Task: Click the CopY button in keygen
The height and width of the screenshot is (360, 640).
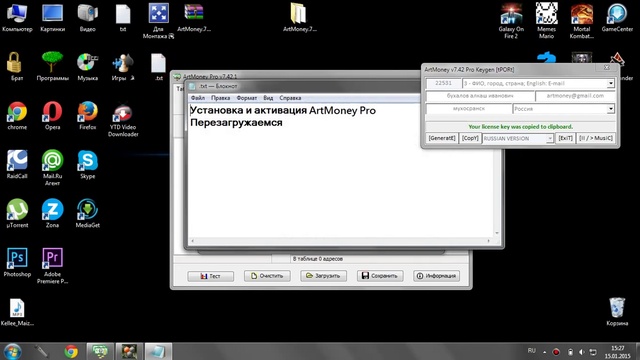Action: pos(470,138)
